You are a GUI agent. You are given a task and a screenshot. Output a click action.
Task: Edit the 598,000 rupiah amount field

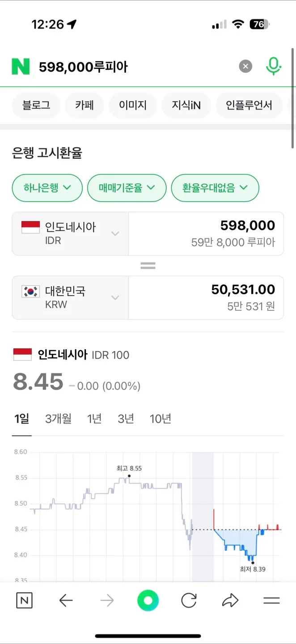click(x=206, y=233)
